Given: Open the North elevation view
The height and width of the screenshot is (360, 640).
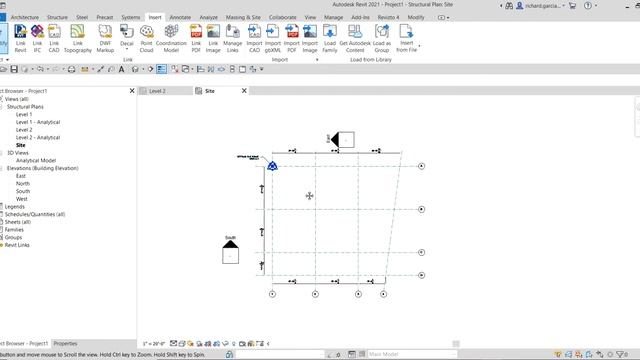Looking at the screenshot, I should 23,184.
